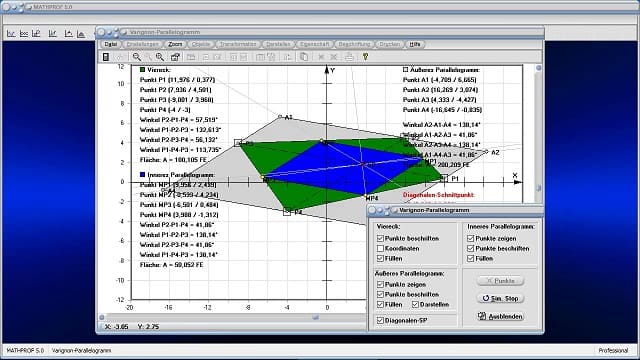640x360 pixels.
Task: Open the Hilfe menu
Action: pyautogui.click(x=415, y=44)
